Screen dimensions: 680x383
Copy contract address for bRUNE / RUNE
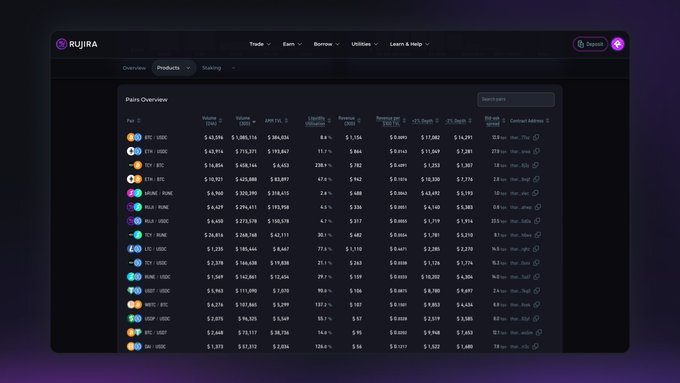pos(536,193)
